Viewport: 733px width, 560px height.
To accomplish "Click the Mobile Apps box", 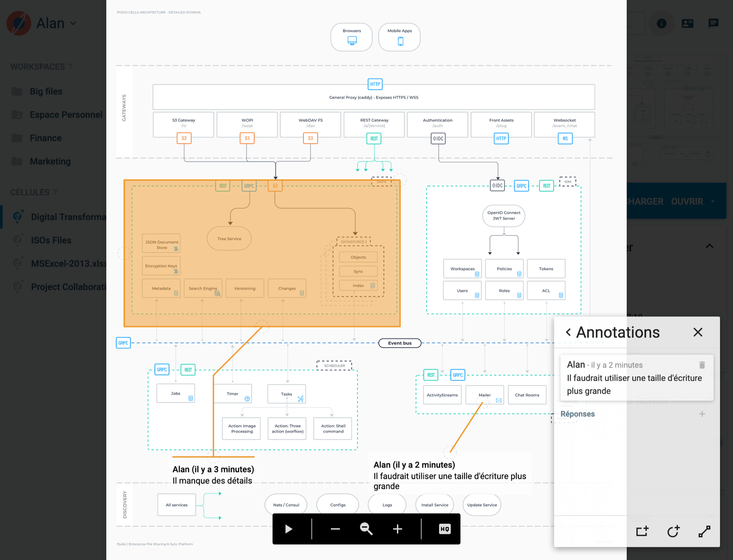I will (x=400, y=37).
